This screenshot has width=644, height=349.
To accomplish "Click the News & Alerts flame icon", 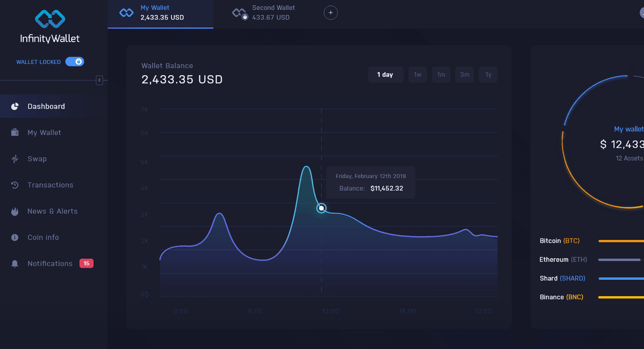I will pyautogui.click(x=15, y=211).
